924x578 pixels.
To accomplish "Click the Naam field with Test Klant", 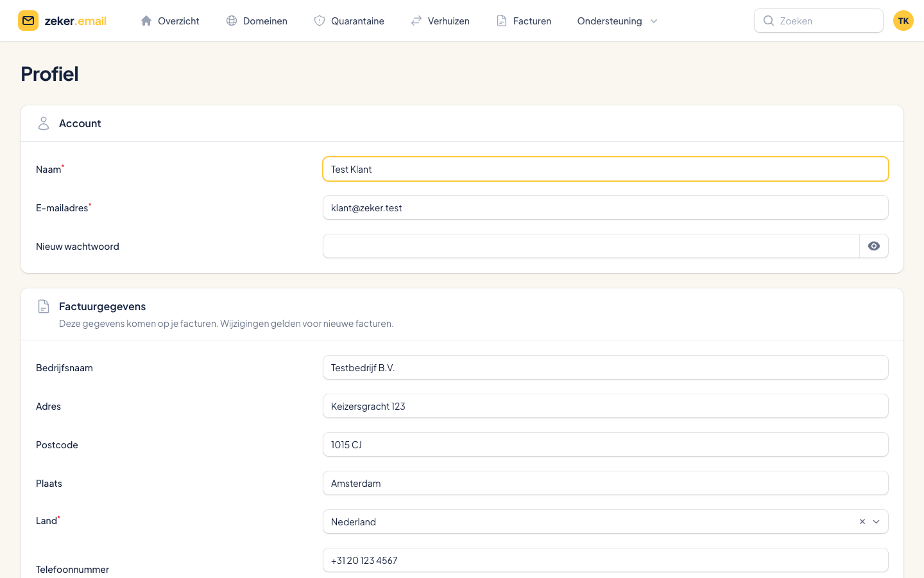I will click(606, 169).
